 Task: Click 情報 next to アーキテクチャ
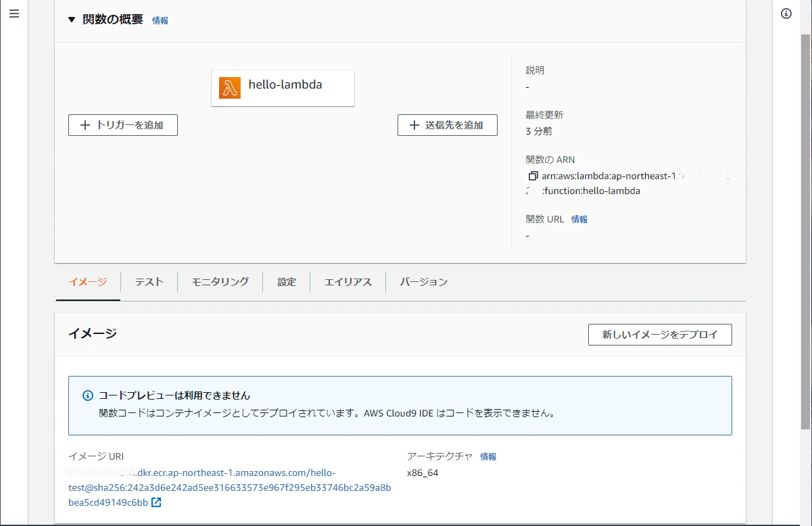[488, 456]
